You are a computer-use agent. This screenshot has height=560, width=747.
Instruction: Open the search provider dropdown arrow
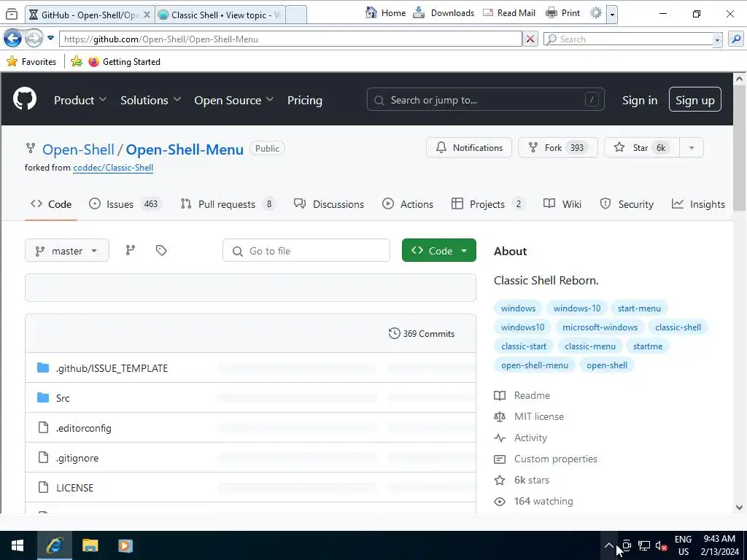tap(717, 40)
